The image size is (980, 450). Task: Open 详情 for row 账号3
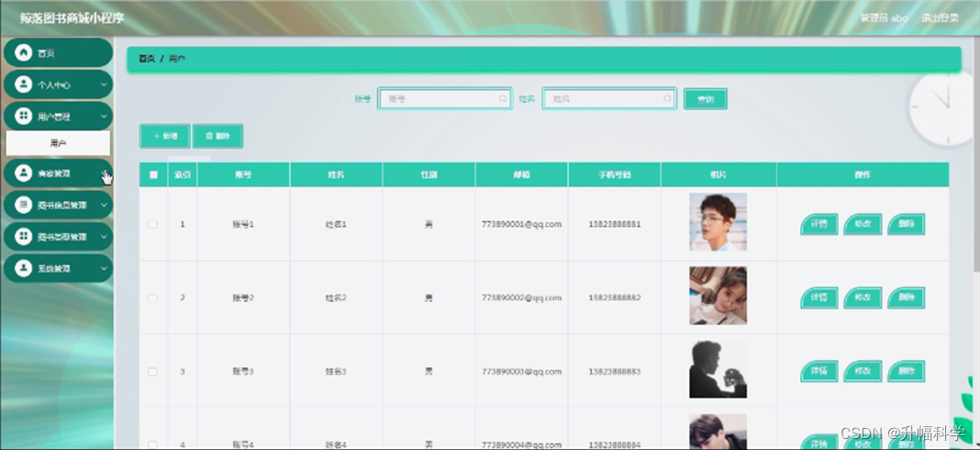pos(819,371)
